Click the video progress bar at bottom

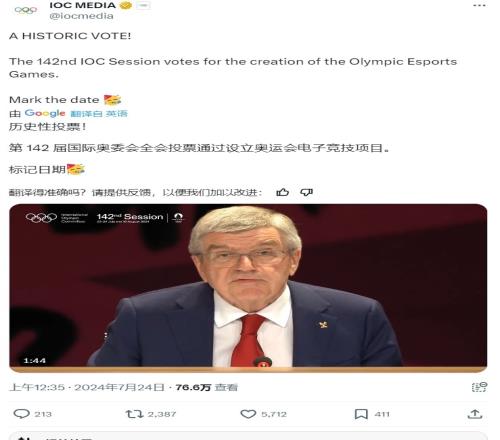point(248,369)
